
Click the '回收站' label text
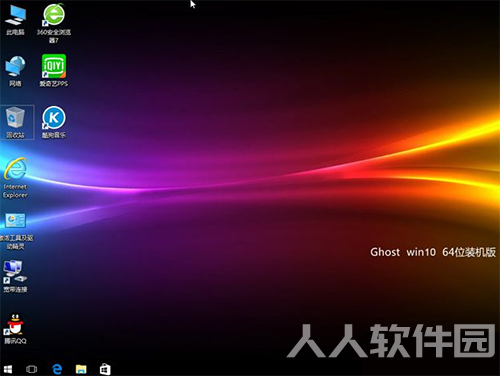point(15,135)
